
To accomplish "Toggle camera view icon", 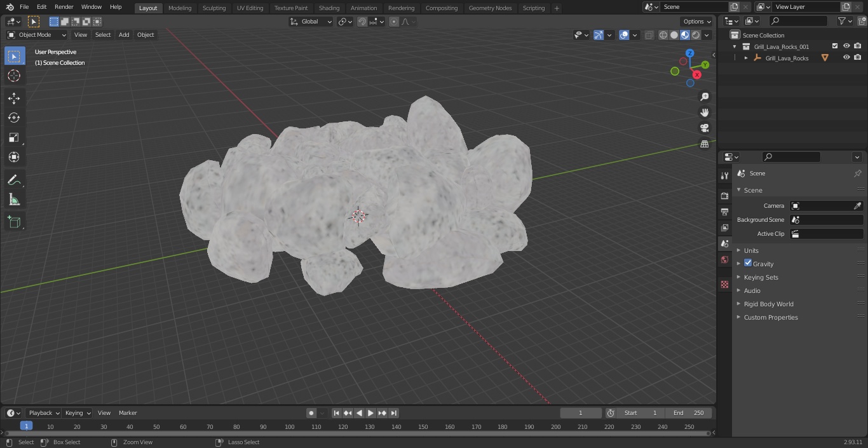I will point(704,128).
